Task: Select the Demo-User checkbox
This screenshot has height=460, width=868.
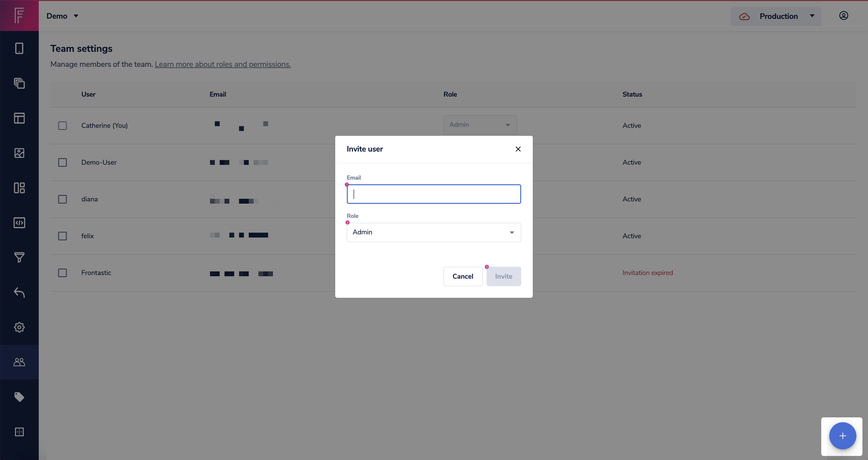Action: tap(62, 162)
